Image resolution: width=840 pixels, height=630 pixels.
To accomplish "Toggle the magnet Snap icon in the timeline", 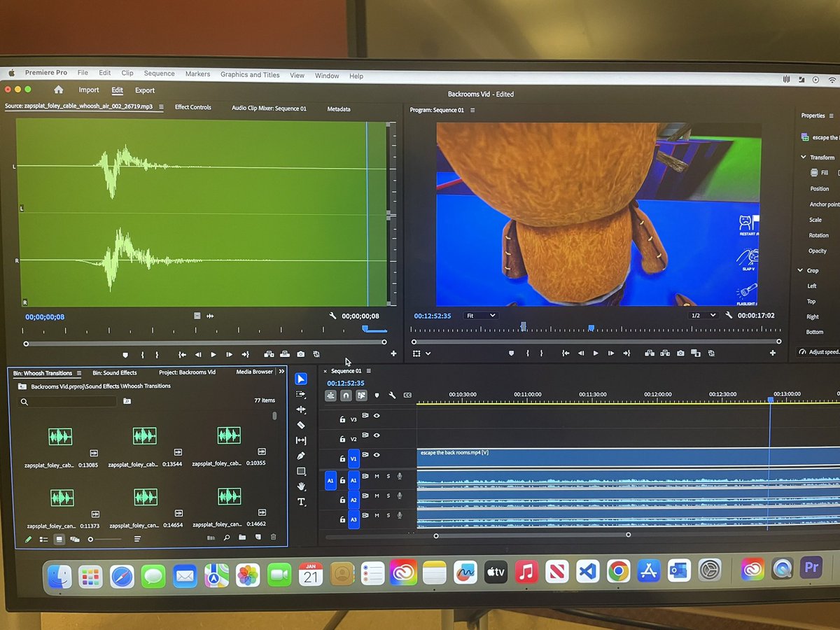I will click(346, 395).
